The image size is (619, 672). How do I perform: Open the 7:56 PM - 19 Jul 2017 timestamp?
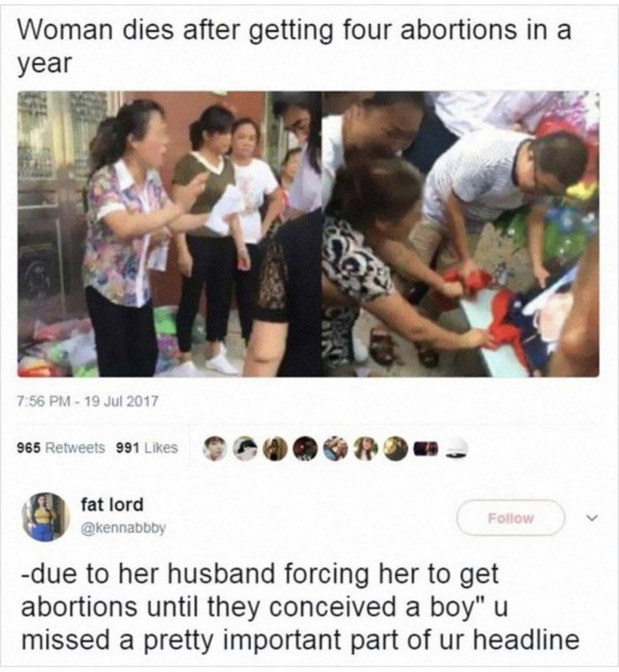point(87,401)
